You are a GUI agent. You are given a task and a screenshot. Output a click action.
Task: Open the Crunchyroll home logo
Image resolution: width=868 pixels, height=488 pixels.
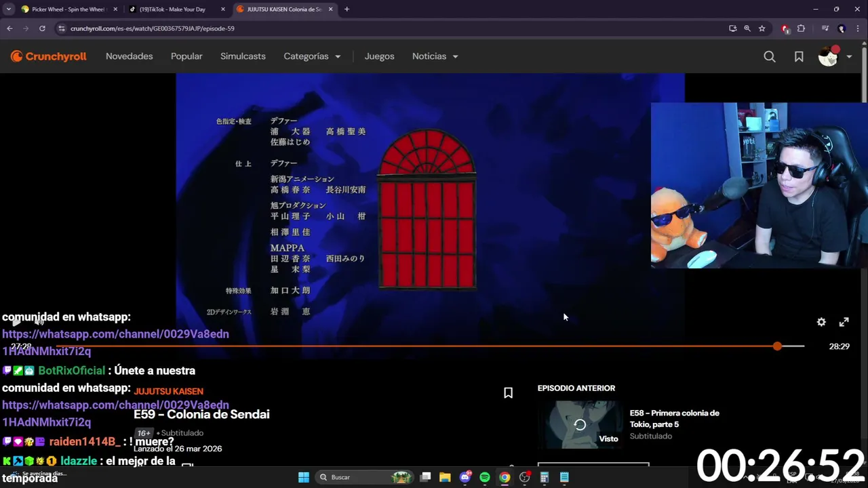point(48,56)
